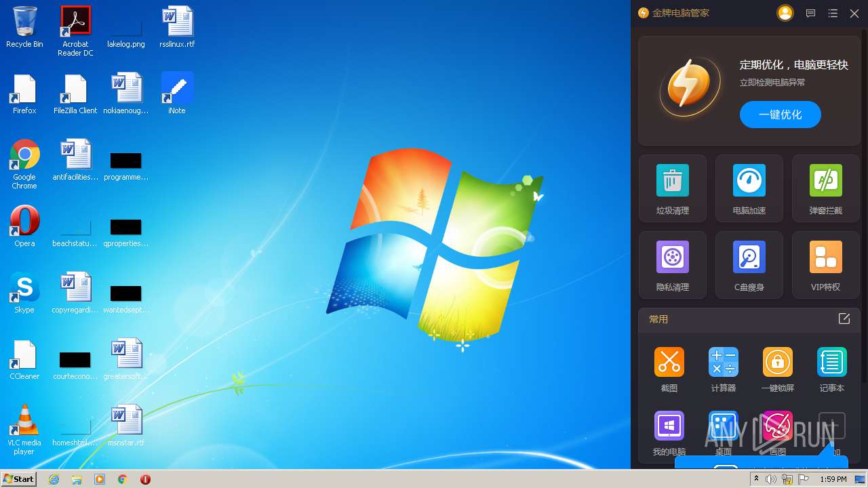Open 弹窗拦截 popup blocker tool
Image resolution: width=868 pixels, height=488 pixels.
pos(826,188)
